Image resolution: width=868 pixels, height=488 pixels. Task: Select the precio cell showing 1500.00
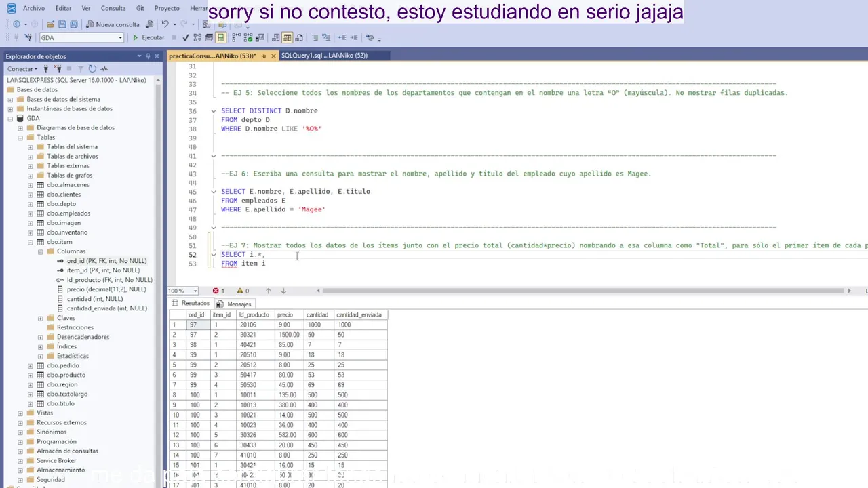(288, 335)
